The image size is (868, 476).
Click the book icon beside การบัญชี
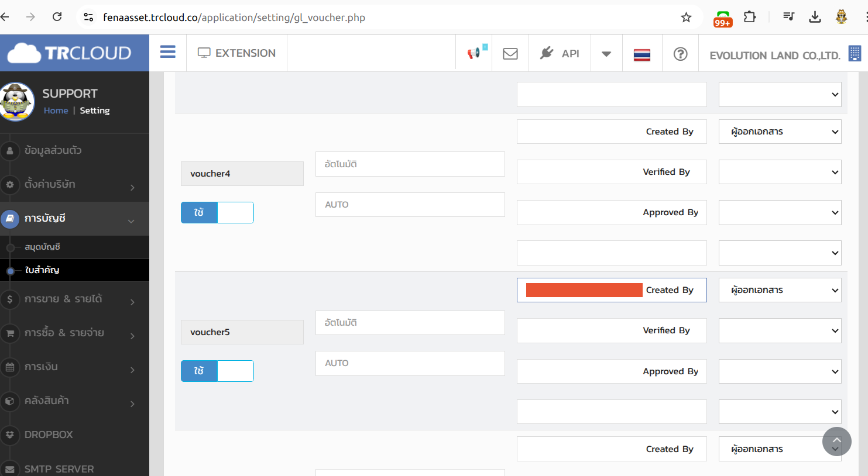pos(9,219)
